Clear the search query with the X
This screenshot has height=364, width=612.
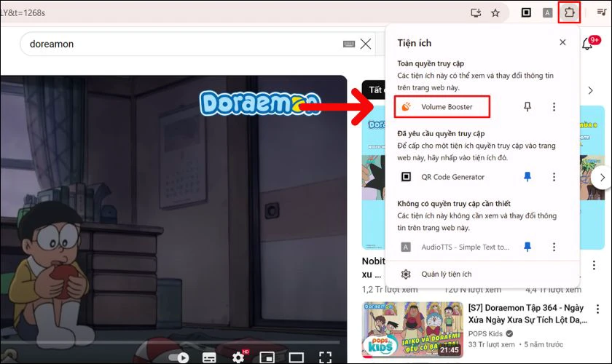(x=365, y=44)
